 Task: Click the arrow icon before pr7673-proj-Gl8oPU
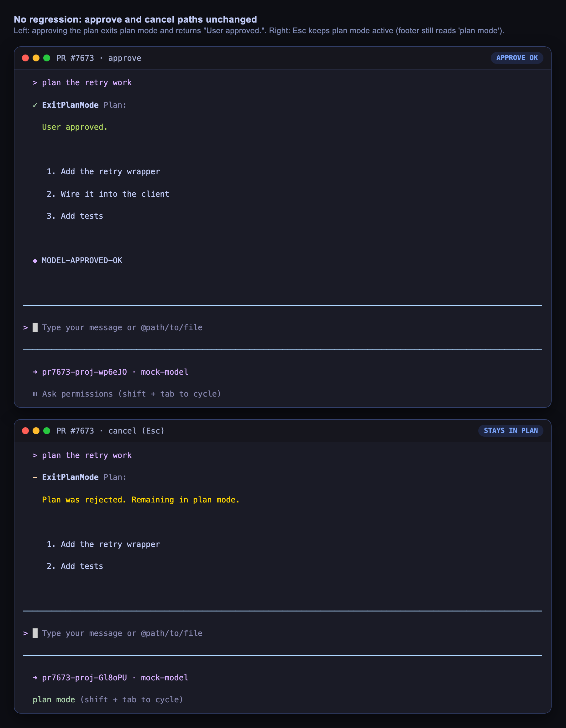(35, 678)
